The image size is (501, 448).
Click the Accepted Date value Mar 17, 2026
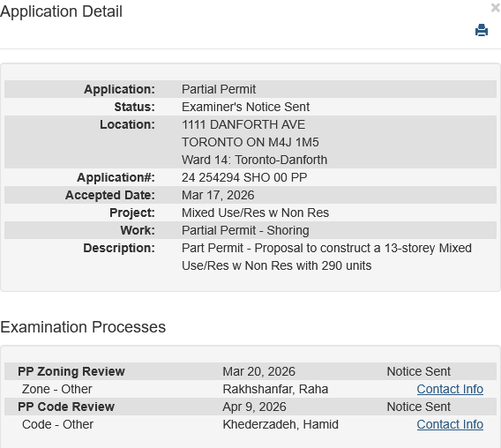(x=218, y=195)
